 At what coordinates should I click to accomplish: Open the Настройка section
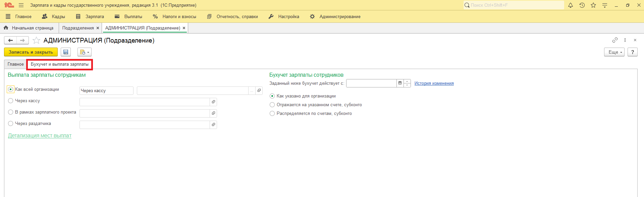[x=284, y=16]
